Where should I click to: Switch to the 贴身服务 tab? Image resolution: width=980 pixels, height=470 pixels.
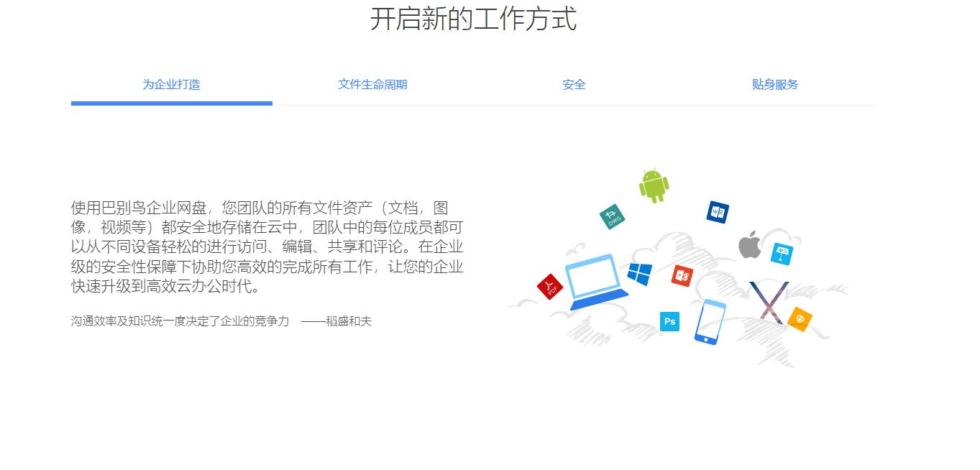point(775,84)
